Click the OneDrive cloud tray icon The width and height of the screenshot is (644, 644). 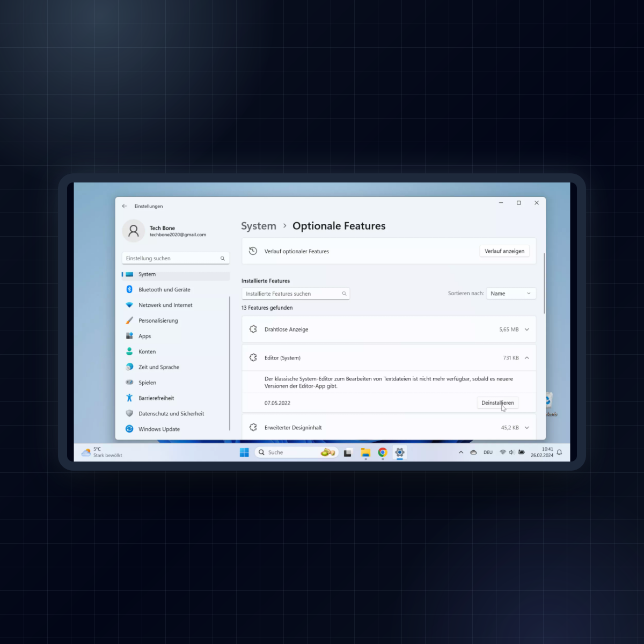click(x=473, y=452)
